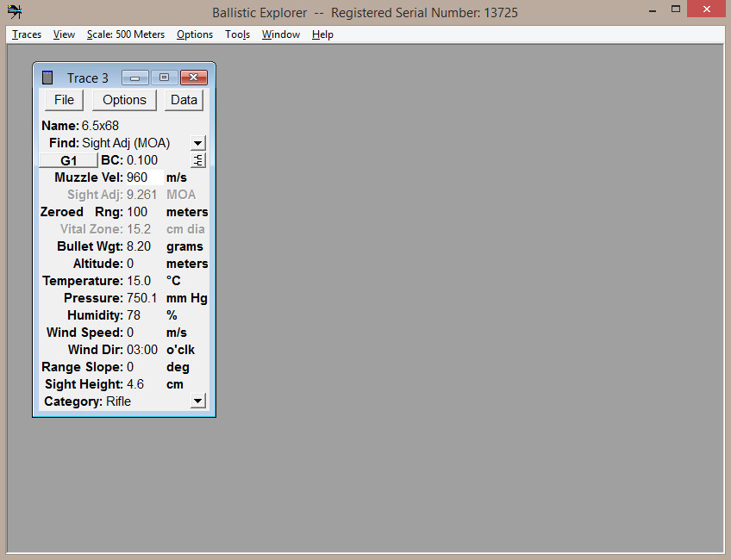Click the Temperature value 15.0

[x=139, y=281]
